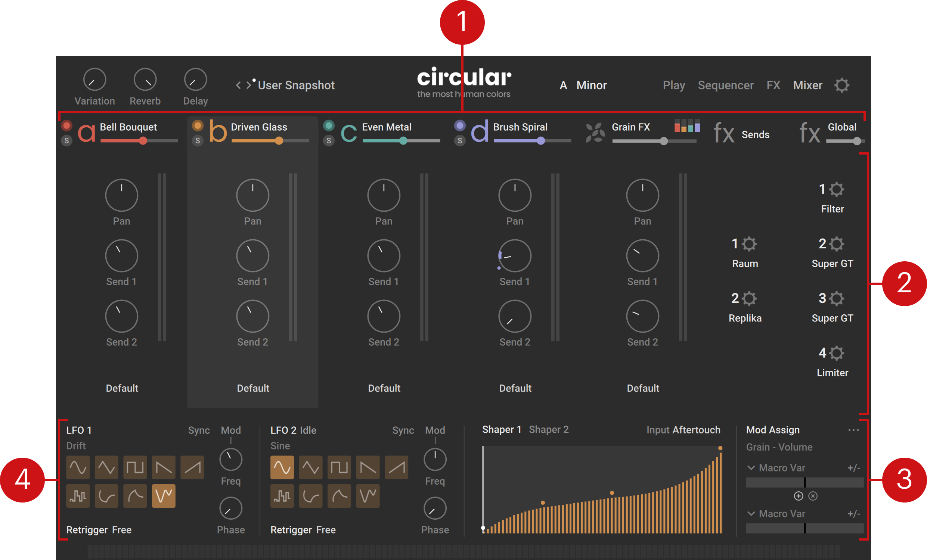Switch to the Sequencer page
Viewport: 927px width, 560px height.
pyautogui.click(x=725, y=85)
